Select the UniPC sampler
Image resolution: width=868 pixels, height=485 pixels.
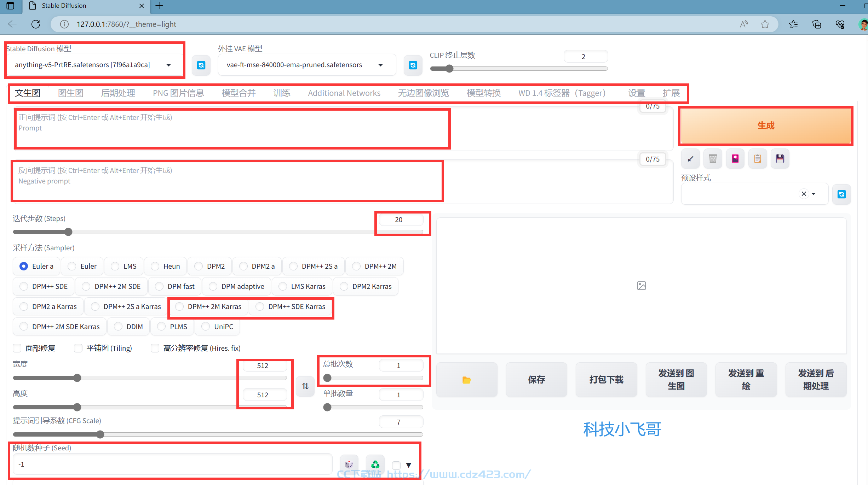point(217,327)
